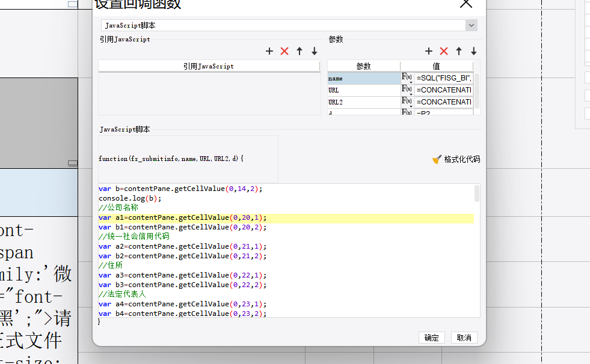The width and height of the screenshot is (590, 364).
Task: Add a new referenced JavaScript entry
Action: point(269,51)
